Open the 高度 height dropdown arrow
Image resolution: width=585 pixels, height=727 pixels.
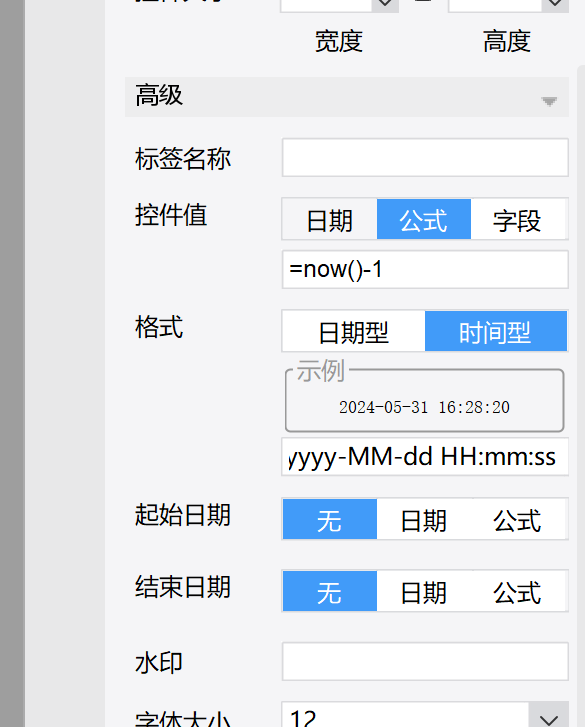click(555, 5)
